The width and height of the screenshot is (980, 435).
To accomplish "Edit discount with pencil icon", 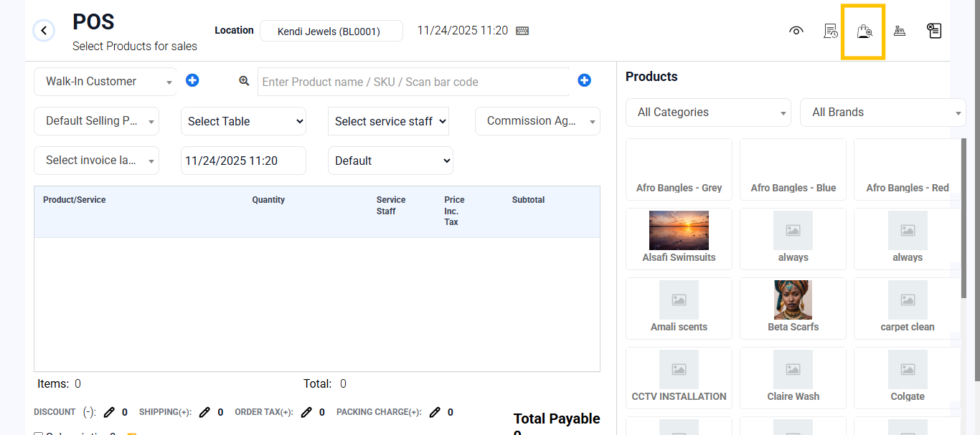I will (109, 412).
